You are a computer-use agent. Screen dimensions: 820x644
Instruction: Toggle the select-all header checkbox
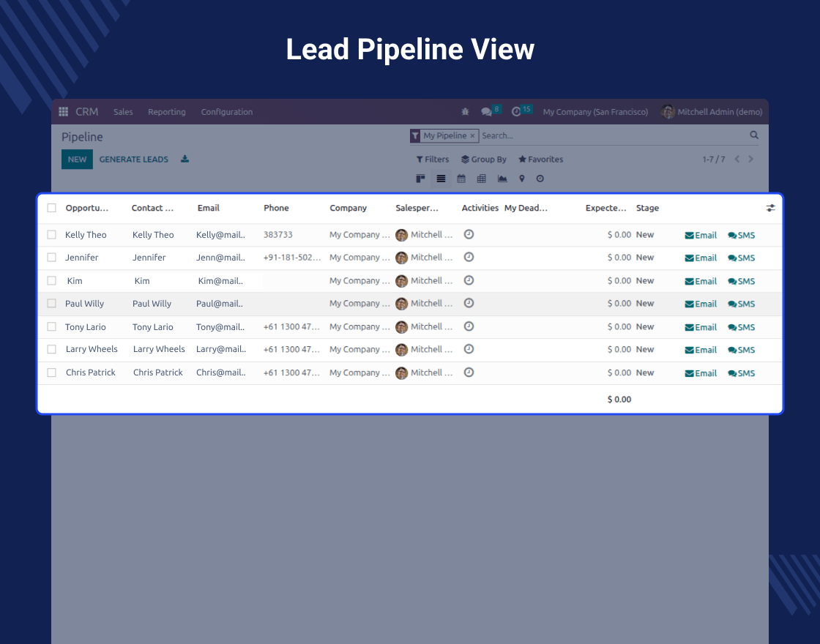(52, 208)
